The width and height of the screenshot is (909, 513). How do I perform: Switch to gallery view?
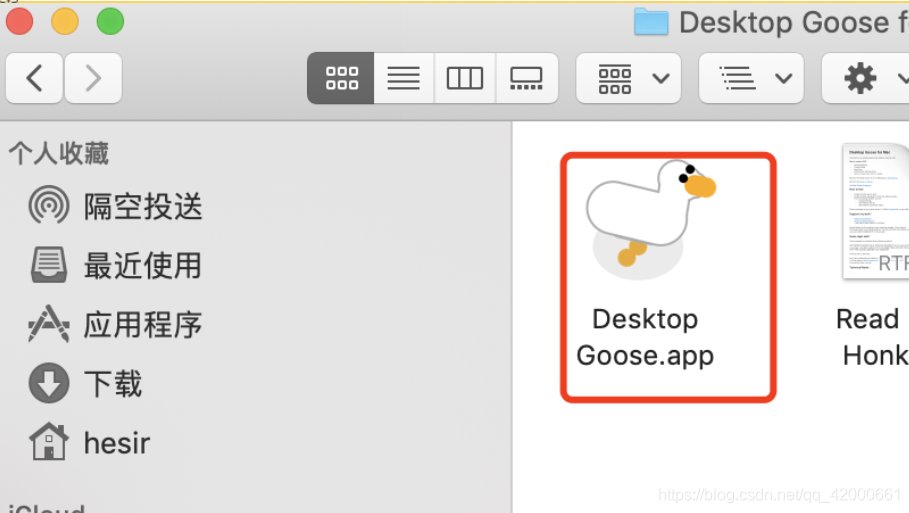click(x=526, y=78)
